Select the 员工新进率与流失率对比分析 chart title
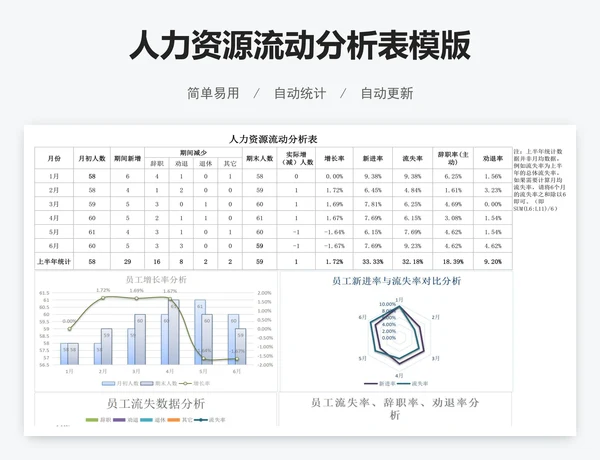The image size is (600, 460). [396, 281]
